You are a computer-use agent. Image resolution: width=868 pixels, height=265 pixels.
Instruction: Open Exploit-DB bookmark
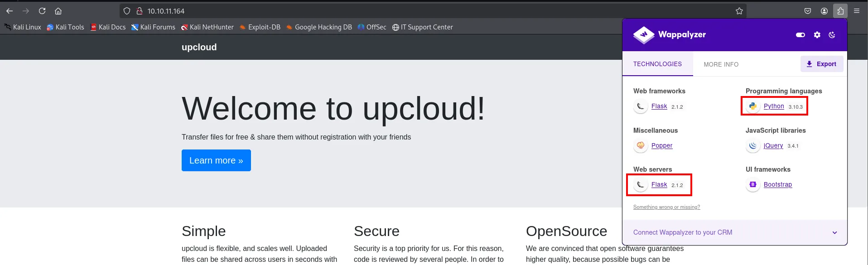(x=260, y=27)
